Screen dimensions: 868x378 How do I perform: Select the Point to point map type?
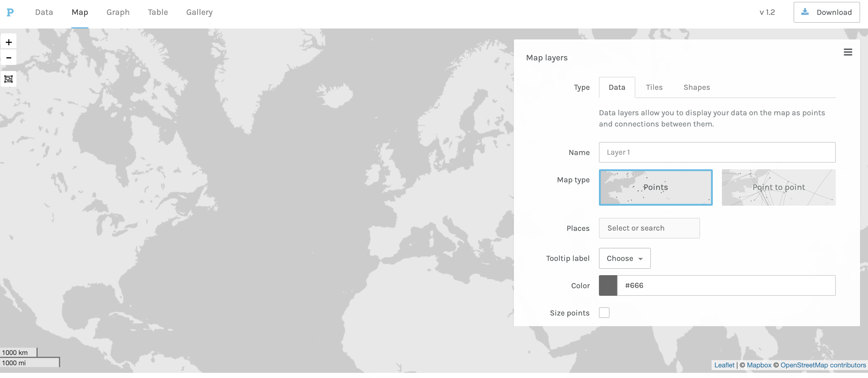[778, 187]
